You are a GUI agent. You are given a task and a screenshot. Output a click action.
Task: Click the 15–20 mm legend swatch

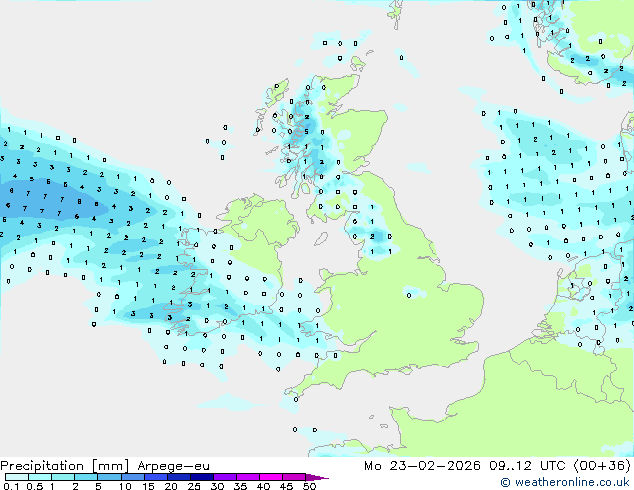(x=155, y=477)
